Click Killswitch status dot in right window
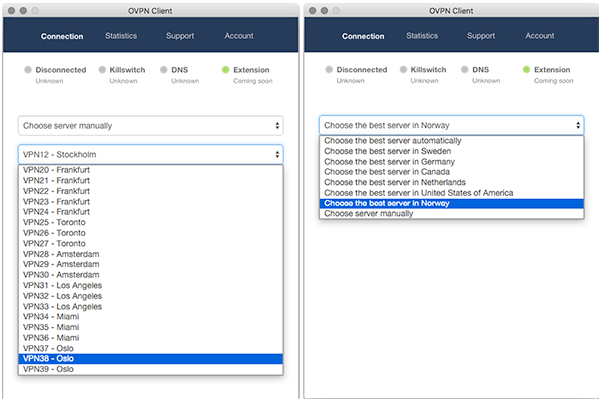 coord(403,69)
